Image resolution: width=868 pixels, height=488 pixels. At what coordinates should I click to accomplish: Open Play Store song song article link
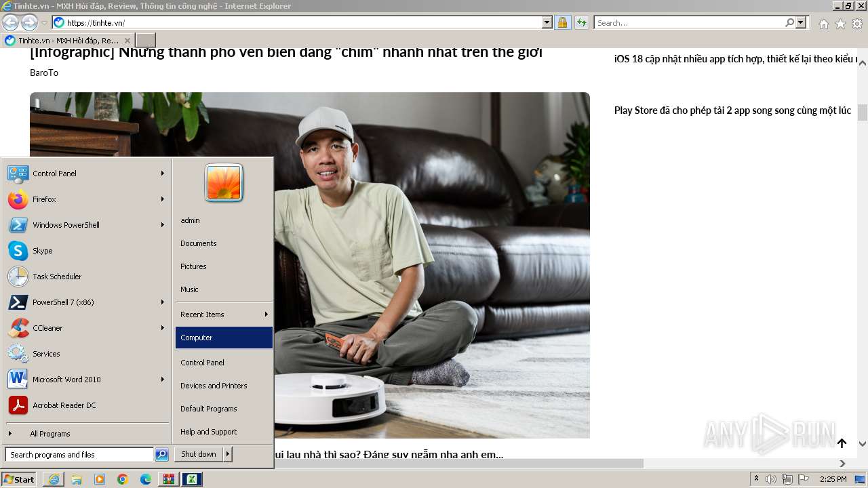click(732, 110)
